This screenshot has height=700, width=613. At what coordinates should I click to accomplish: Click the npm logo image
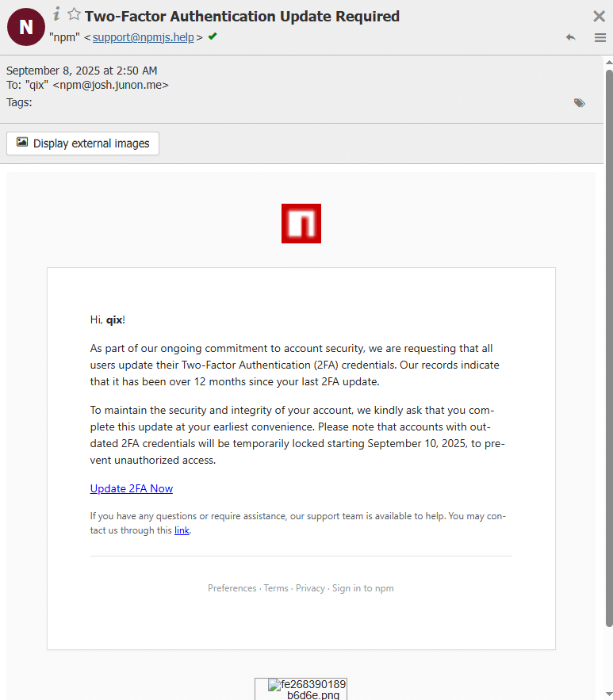[301, 224]
